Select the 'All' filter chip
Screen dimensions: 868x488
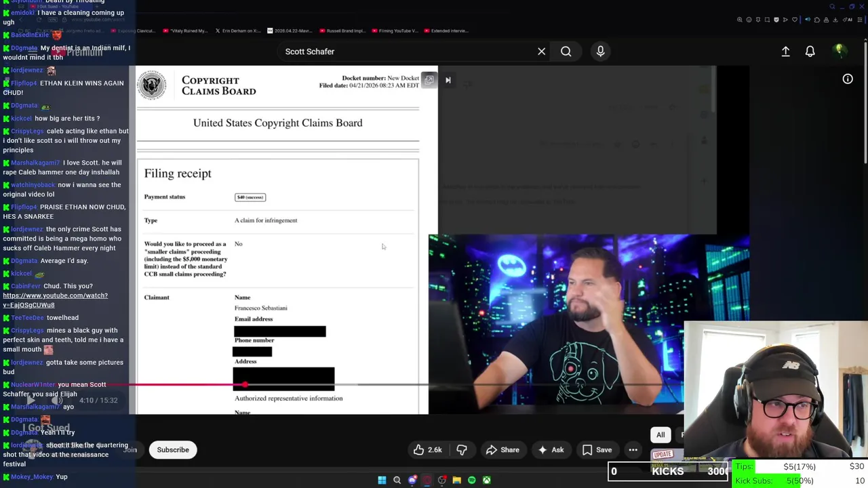[660, 435]
